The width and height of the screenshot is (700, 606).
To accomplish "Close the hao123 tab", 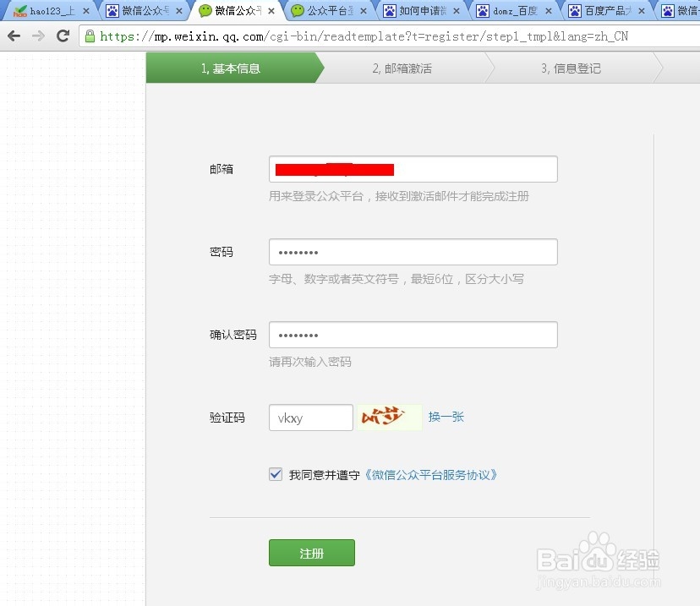I will [x=86, y=11].
